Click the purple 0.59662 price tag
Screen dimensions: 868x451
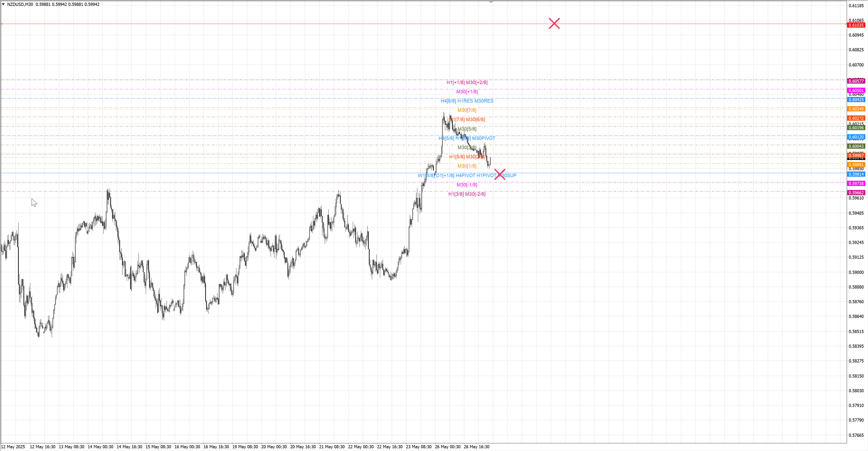pos(856,193)
